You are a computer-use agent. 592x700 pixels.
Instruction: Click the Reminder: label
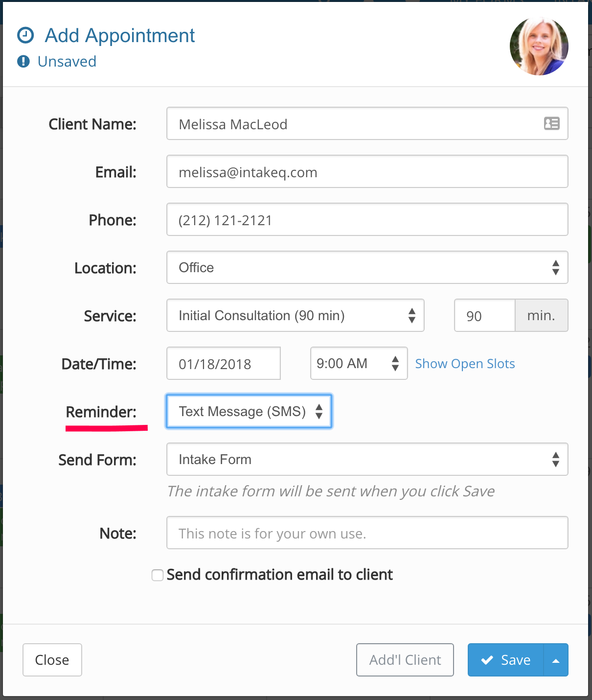(x=101, y=412)
